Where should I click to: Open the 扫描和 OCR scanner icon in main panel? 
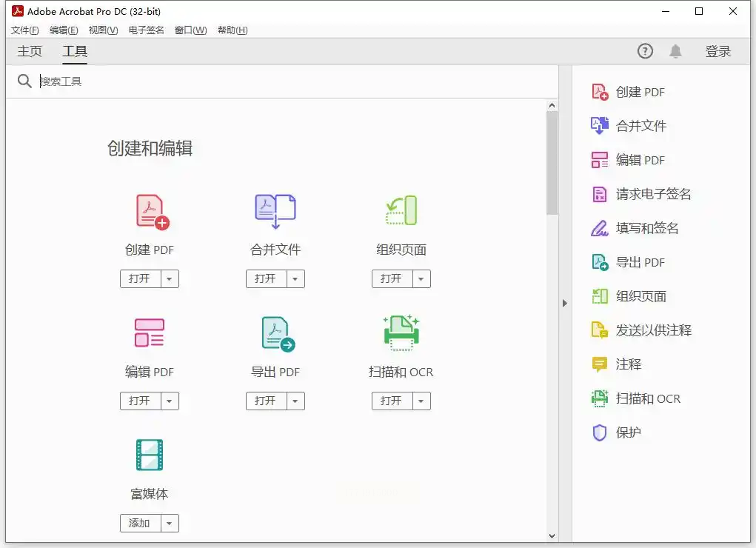pyautogui.click(x=401, y=333)
